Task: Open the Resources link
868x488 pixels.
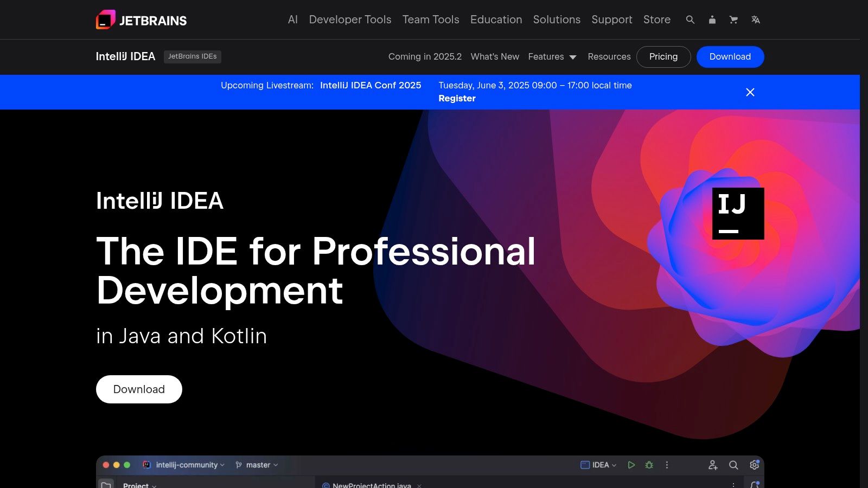Action: coord(609,56)
